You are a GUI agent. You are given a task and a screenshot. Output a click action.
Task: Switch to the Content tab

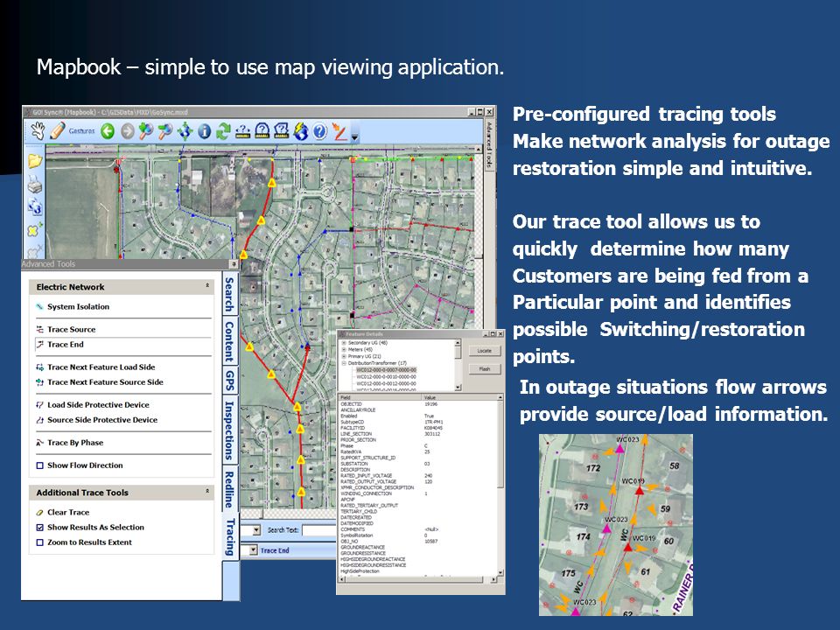(229, 341)
